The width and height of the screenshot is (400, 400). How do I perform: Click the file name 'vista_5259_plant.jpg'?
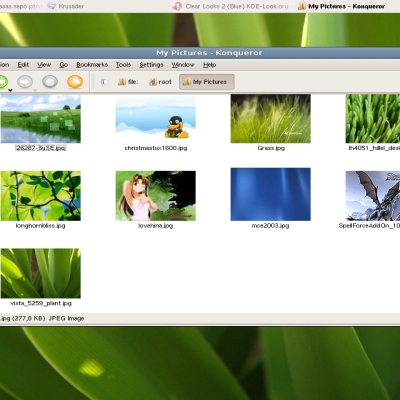click(41, 303)
